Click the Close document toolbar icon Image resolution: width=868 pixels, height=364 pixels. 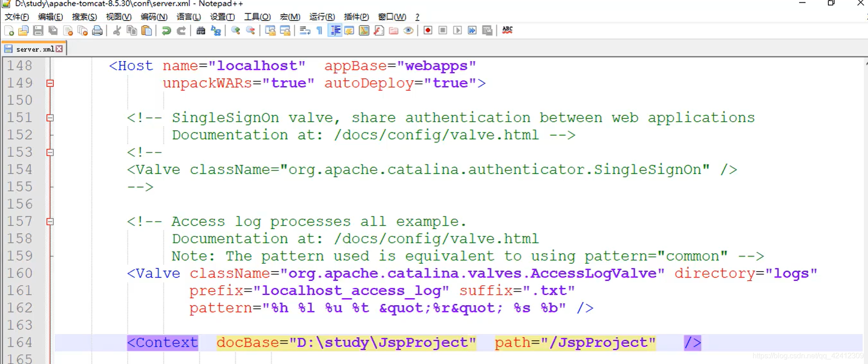pyautogui.click(x=68, y=31)
